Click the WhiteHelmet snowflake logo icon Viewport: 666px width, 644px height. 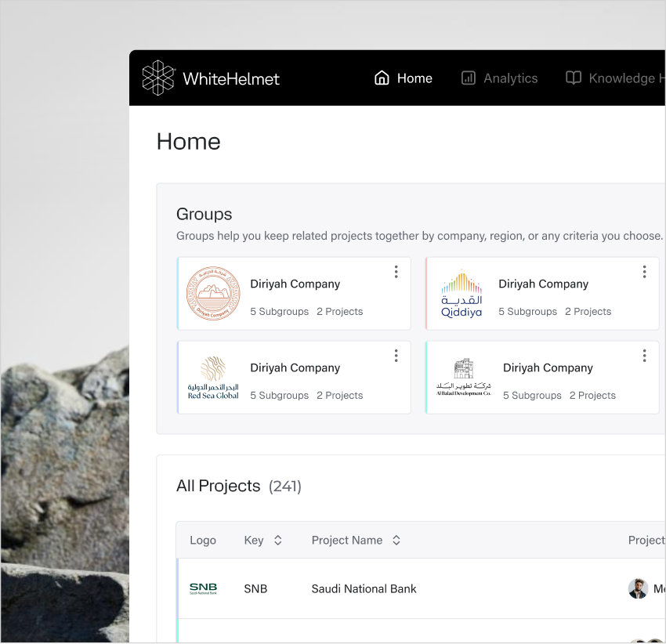pos(158,78)
